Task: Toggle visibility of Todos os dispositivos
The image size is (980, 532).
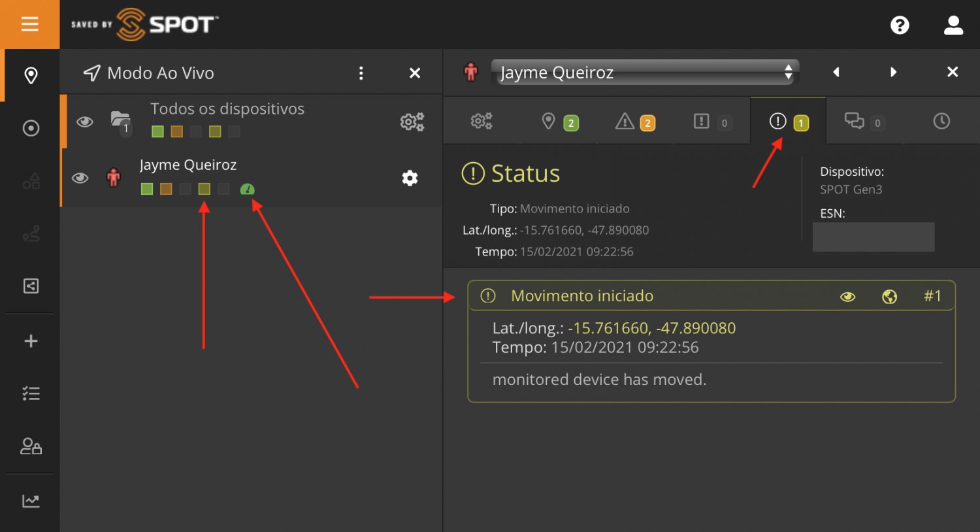Action: pos(85,122)
